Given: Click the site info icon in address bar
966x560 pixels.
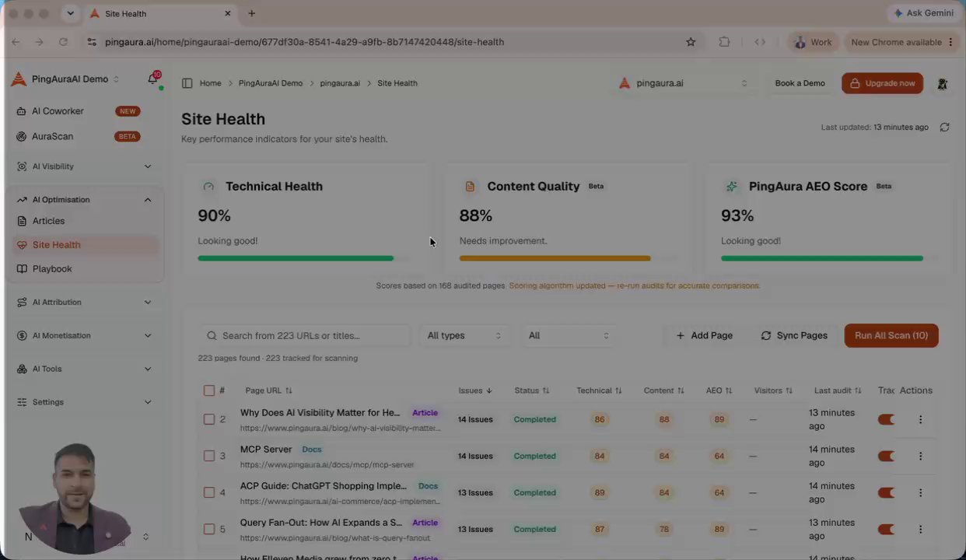Looking at the screenshot, I should tap(92, 42).
